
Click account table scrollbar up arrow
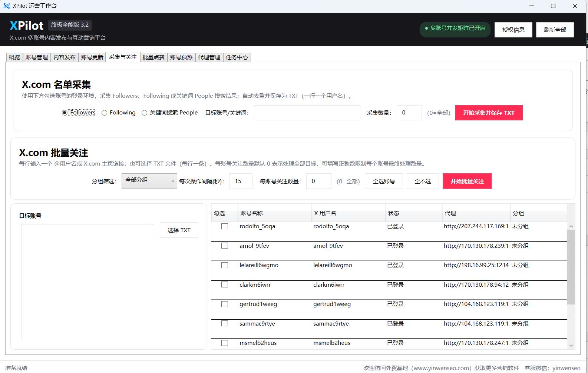pos(571,226)
